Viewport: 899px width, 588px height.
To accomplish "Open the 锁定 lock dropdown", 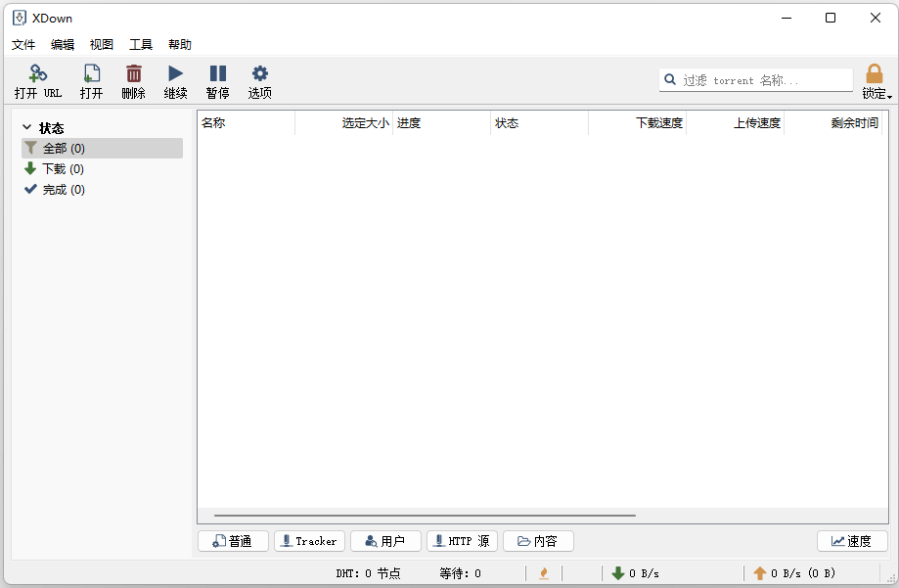I will 876,80.
